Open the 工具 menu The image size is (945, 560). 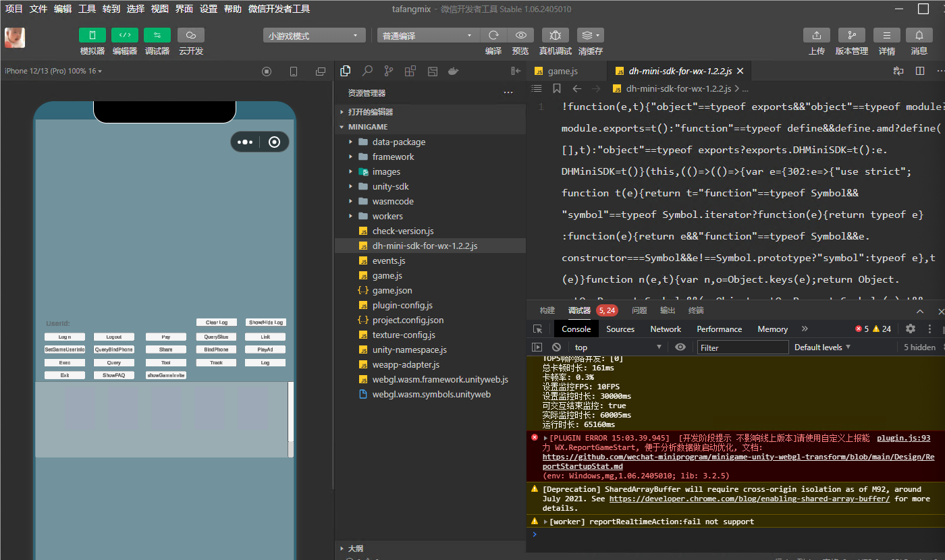pos(87,9)
